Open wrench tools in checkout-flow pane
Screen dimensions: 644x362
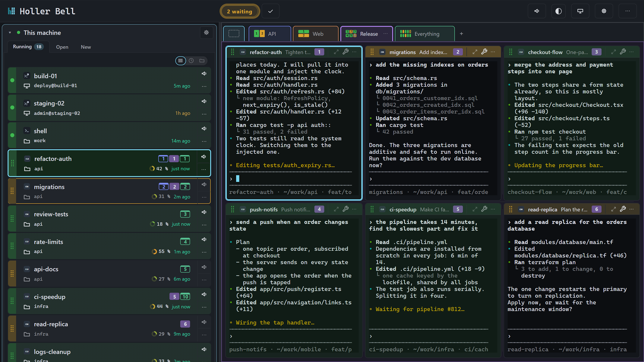623,52
